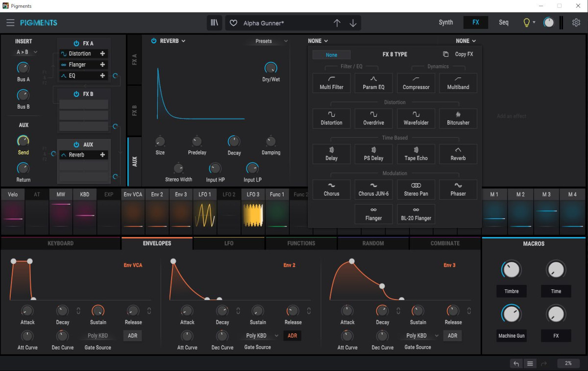Viewport: 588px width, 371px height.
Task: Pick Distortion in the FX 8 type list
Action: click(332, 118)
